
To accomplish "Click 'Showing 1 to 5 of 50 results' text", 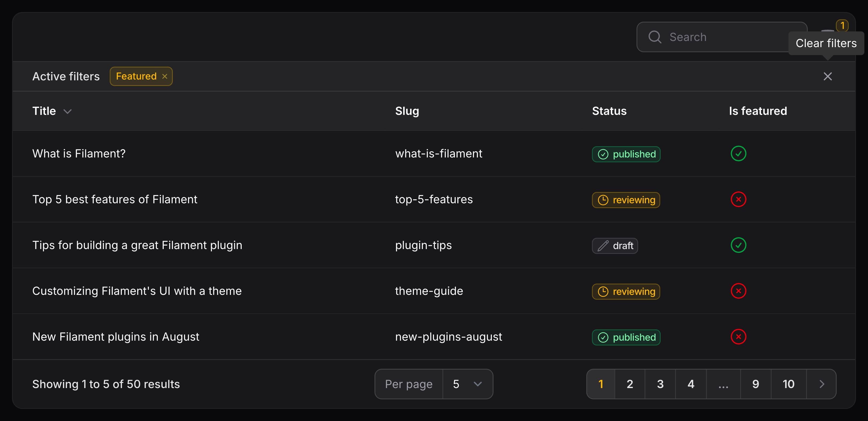I will 106,384.
